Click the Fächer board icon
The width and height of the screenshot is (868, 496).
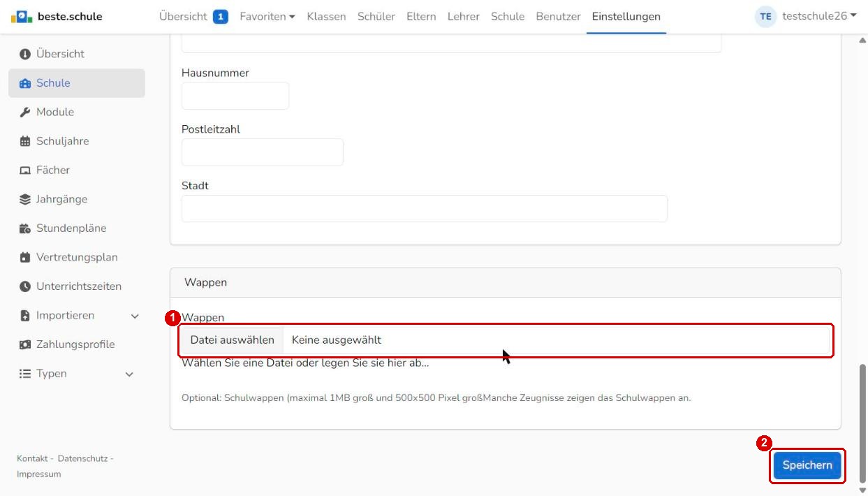pyautogui.click(x=25, y=170)
